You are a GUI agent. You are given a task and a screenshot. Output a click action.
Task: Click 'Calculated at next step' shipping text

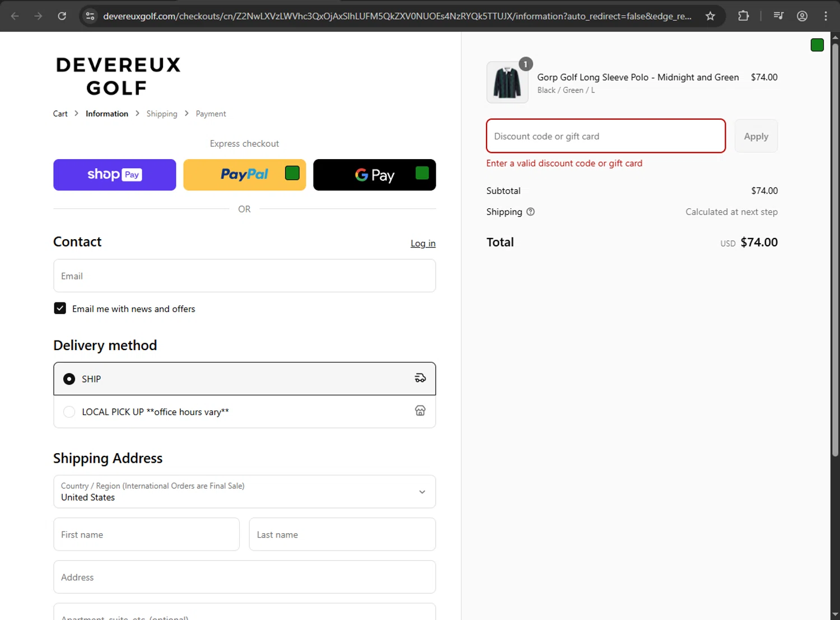point(731,212)
